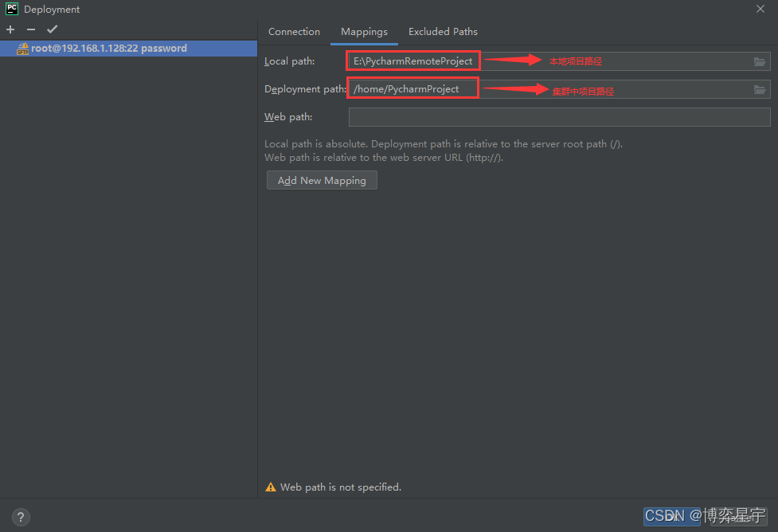Screen dimensions: 778x532
Task: Switch to the Connection tab
Action: (x=294, y=31)
